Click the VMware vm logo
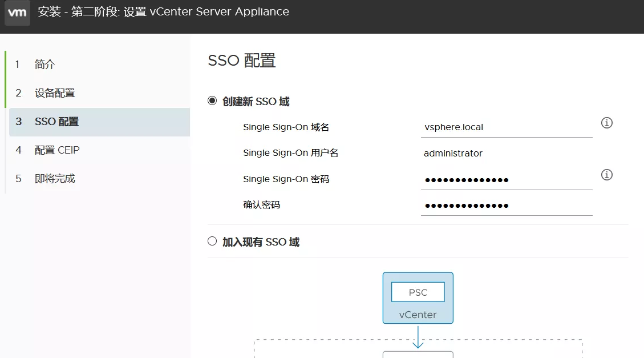This screenshot has height=358, width=644. point(17,13)
